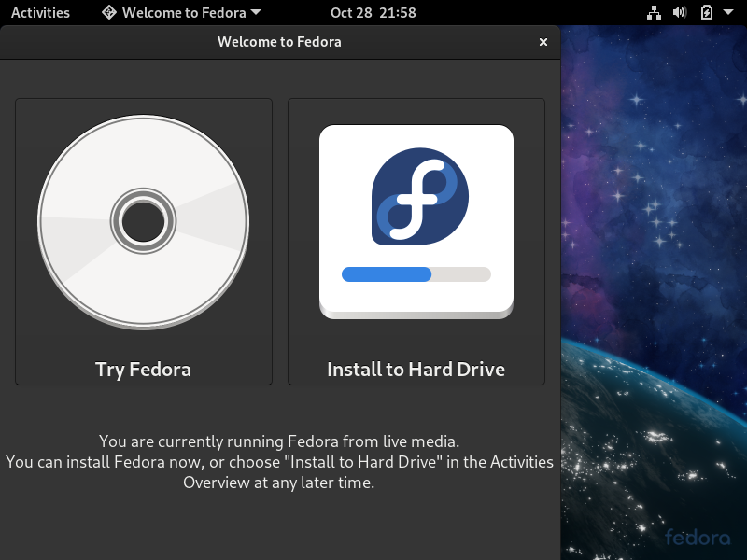The image size is (747, 560).
Task: Click the "You are currently running Fedora from live media." text
Action: pos(279,441)
